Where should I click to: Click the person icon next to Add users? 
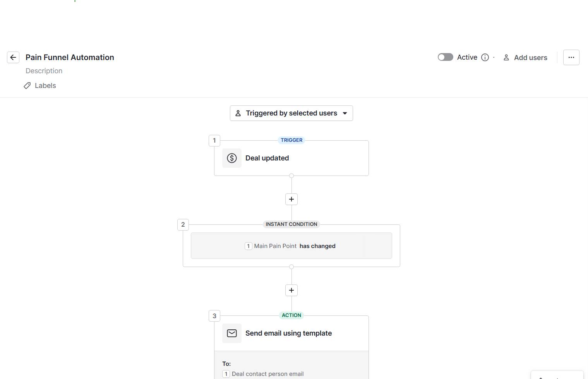[x=506, y=57]
